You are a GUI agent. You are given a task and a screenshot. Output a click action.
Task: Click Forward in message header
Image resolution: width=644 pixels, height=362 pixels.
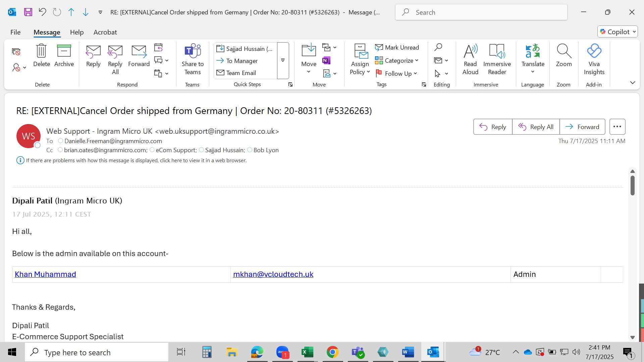click(x=582, y=127)
